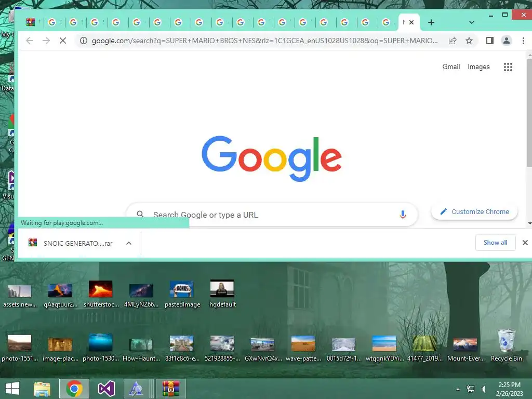Switch to the first tab with WinRAR icon
Image resolution: width=532 pixels, height=399 pixels.
tap(31, 22)
